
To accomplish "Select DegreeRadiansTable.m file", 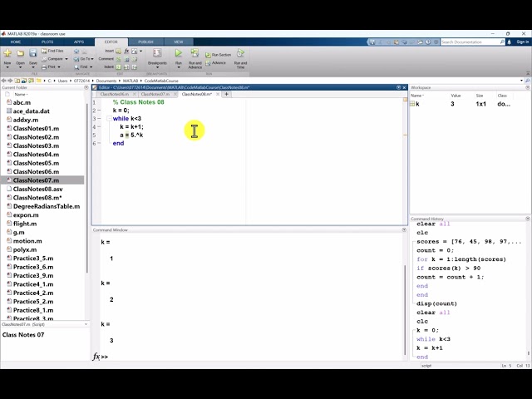I will tap(47, 206).
